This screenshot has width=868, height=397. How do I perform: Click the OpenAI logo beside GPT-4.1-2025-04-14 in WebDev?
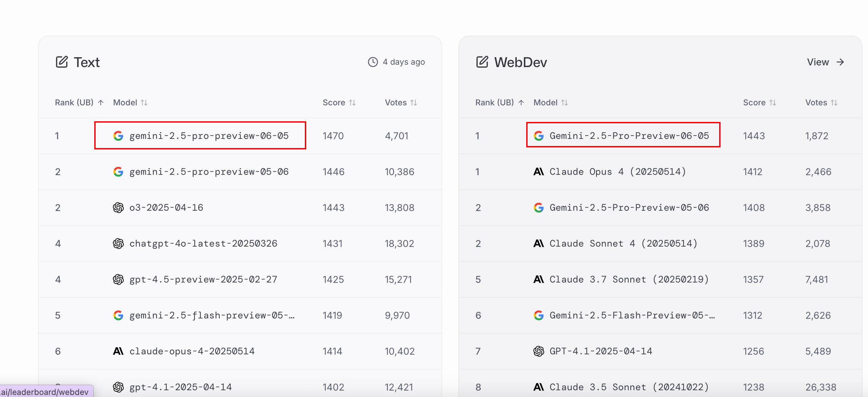pos(539,351)
